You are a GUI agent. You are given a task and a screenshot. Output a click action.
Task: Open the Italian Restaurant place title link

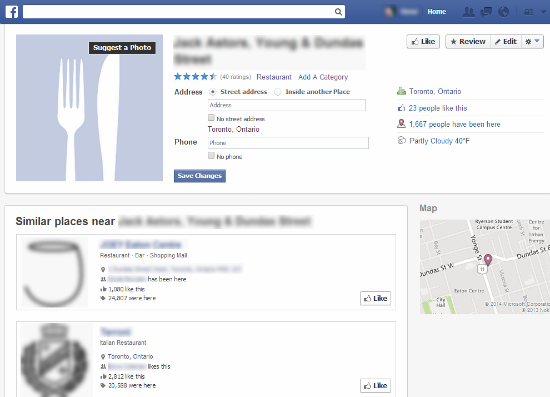click(115, 331)
